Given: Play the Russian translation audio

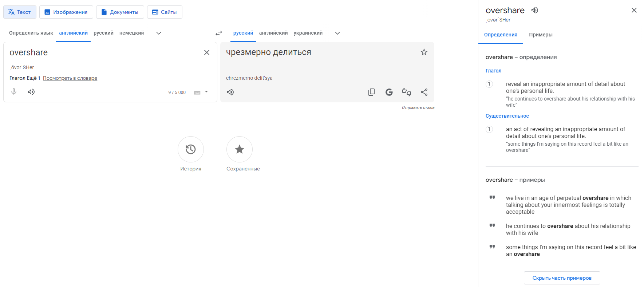Looking at the screenshot, I should (230, 92).
